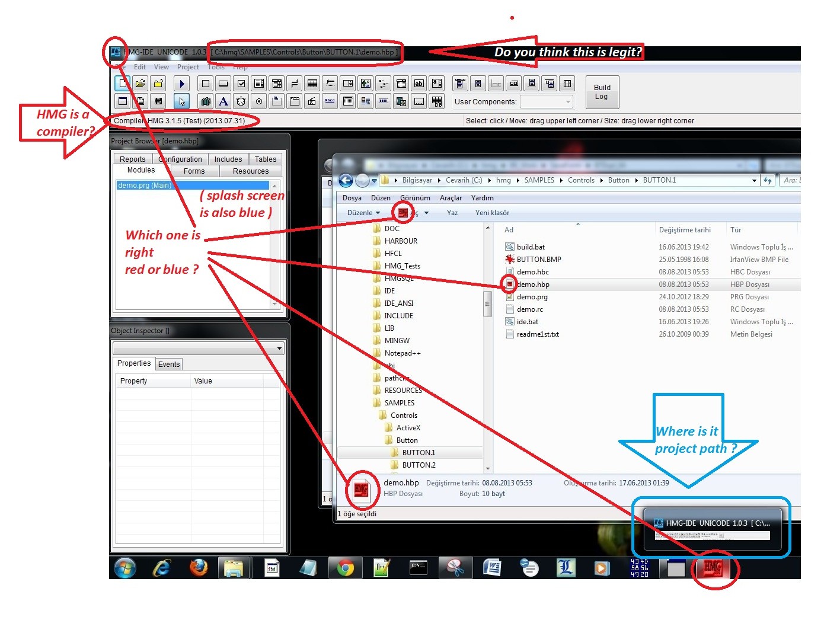Open Firefox from the taskbar
This screenshot has width=840, height=617.
(199, 568)
